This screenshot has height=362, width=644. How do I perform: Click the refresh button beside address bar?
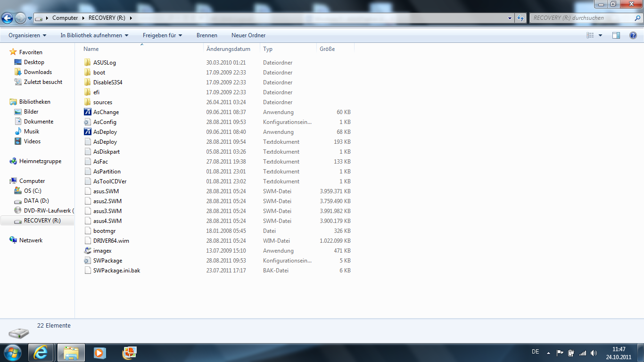[520, 18]
